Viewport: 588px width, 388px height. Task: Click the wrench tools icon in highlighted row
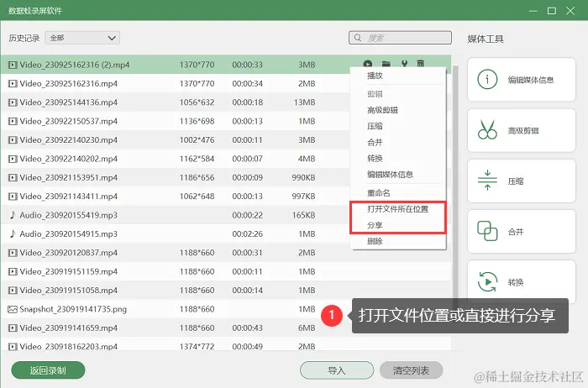coord(404,64)
